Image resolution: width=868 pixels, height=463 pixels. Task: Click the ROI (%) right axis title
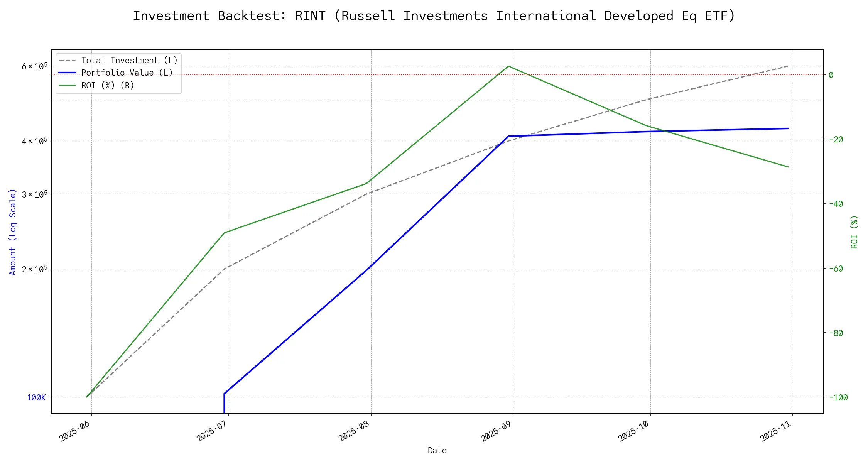[x=854, y=231]
